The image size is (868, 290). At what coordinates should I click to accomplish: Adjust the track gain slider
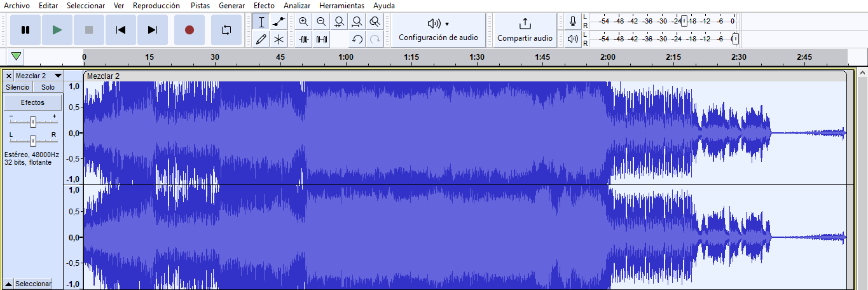pyautogui.click(x=32, y=122)
